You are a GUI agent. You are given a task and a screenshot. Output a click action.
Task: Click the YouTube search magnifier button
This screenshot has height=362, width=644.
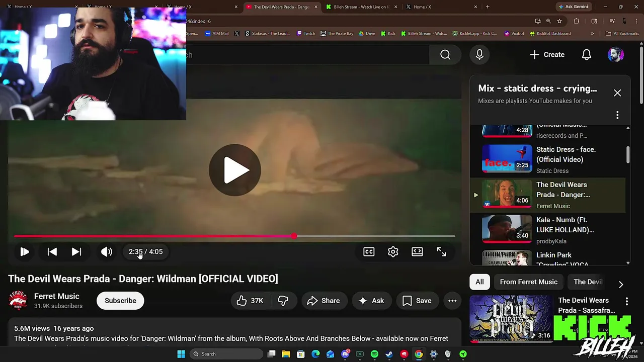point(445,55)
